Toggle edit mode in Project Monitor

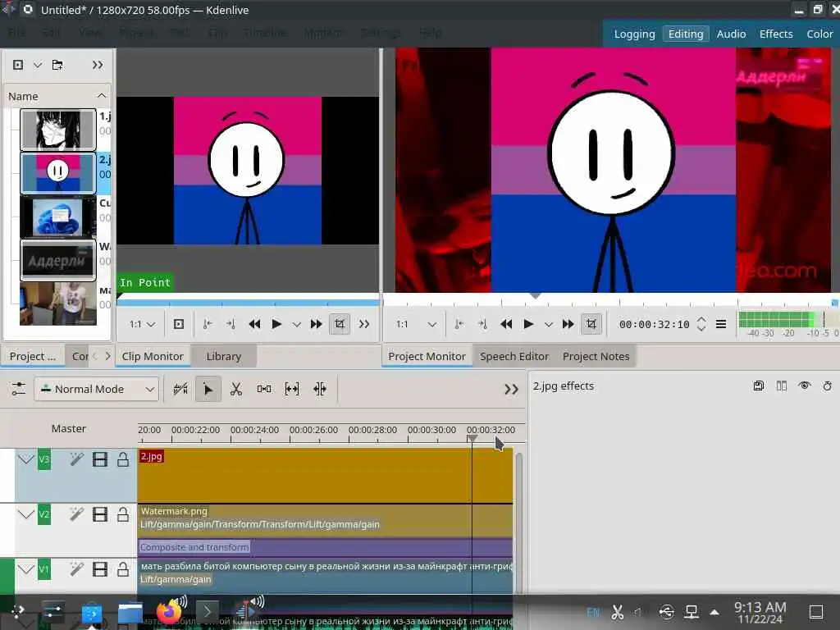591,324
